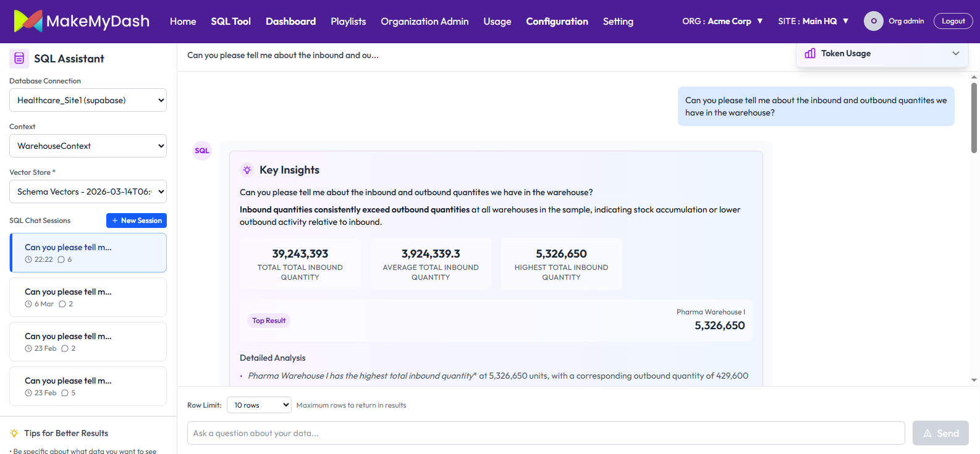This screenshot has height=454, width=980.
Task: Click the Key Insights lightbulb icon
Action: [x=247, y=170]
